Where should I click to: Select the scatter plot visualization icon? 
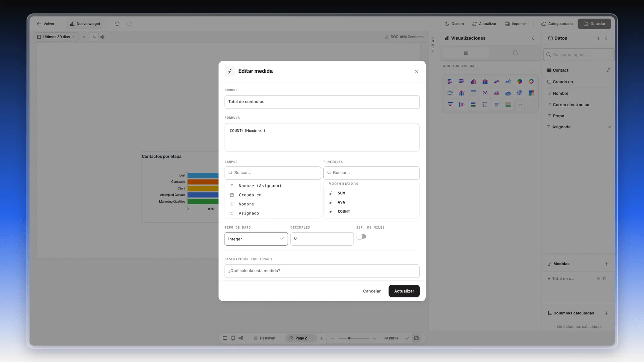(x=485, y=93)
